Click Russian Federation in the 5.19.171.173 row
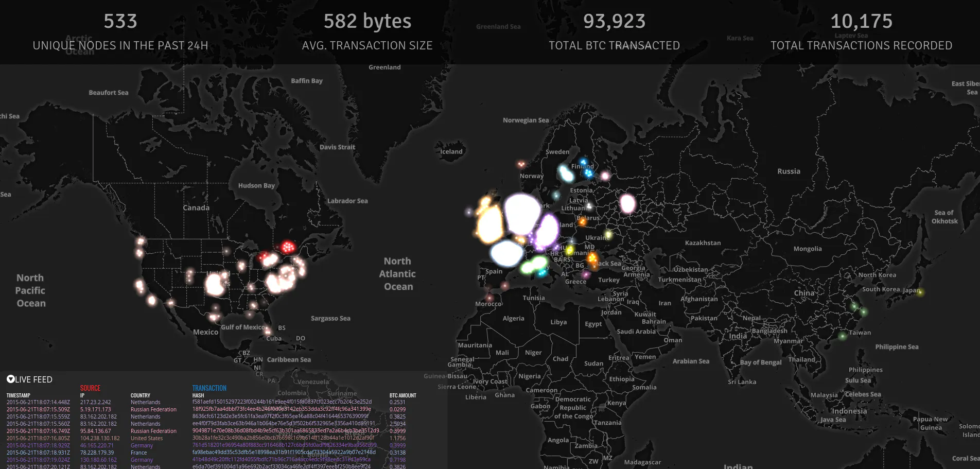The width and height of the screenshot is (980, 469). 153,409
